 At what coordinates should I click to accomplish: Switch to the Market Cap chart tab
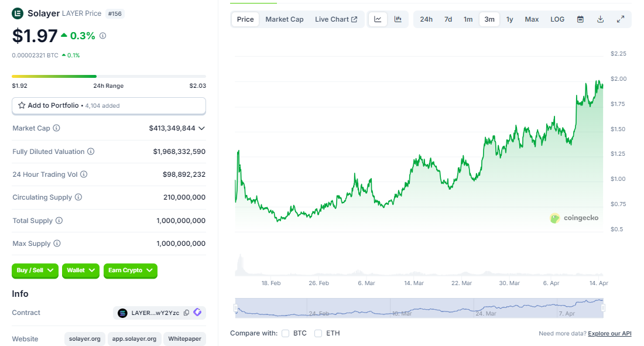tap(285, 19)
